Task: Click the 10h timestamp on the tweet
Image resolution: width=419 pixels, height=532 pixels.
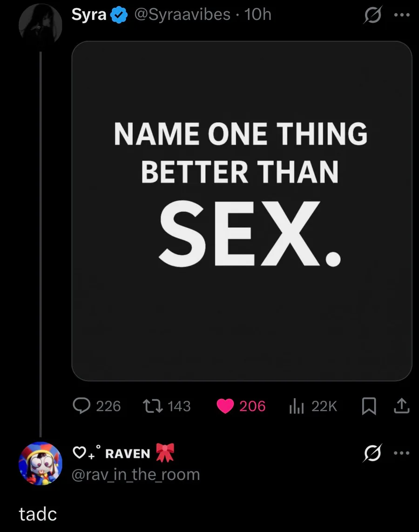Action: tap(258, 14)
